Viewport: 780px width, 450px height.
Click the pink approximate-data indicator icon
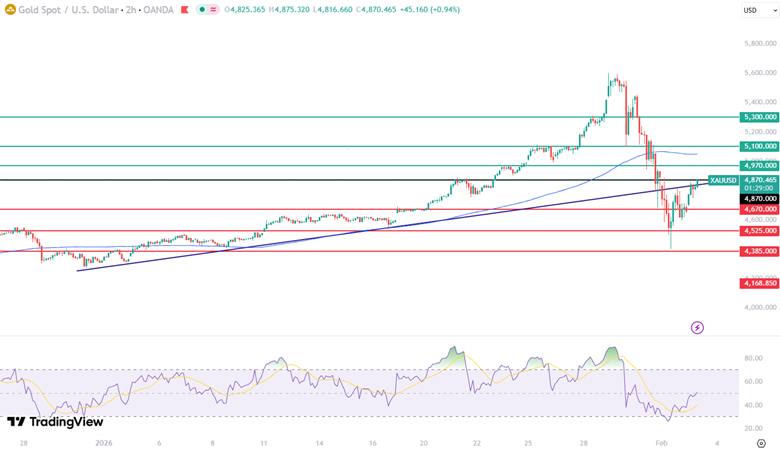[x=214, y=10]
